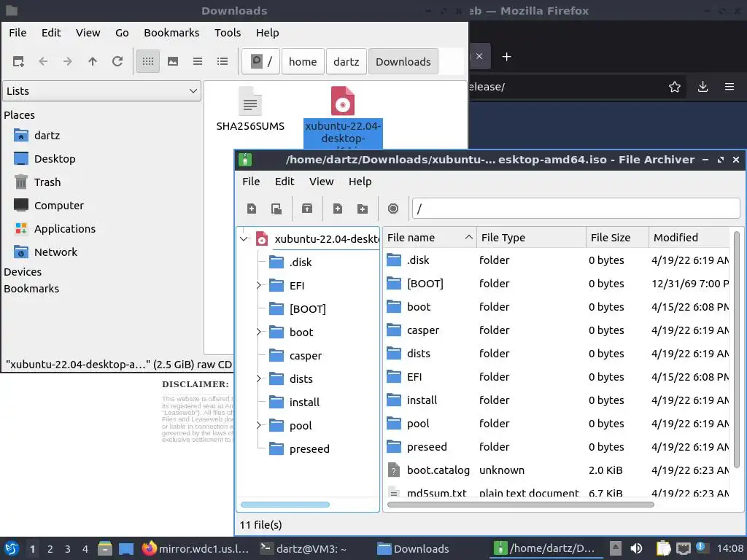
Task: Open the File menu in File Archiver
Action: (x=251, y=182)
